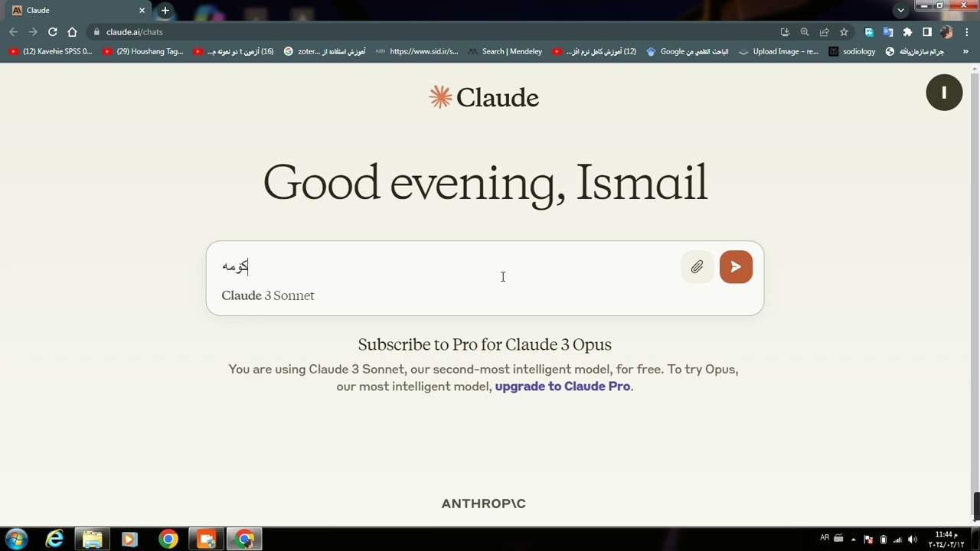Reload the page in Chrome
Image resolution: width=980 pixels, height=551 pixels.
coord(52,32)
